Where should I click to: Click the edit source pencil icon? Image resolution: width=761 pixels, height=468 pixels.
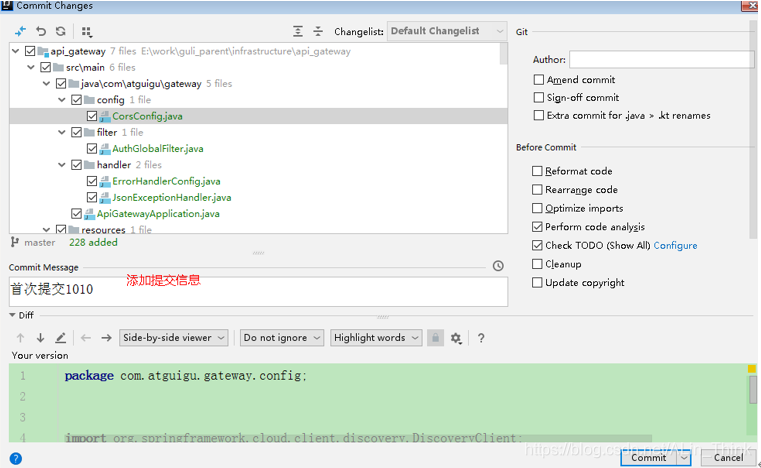(x=60, y=337)
